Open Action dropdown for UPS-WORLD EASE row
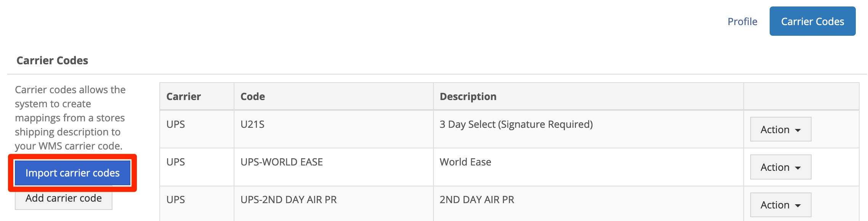Screen dimensions: 868x221 pos(780,167)
